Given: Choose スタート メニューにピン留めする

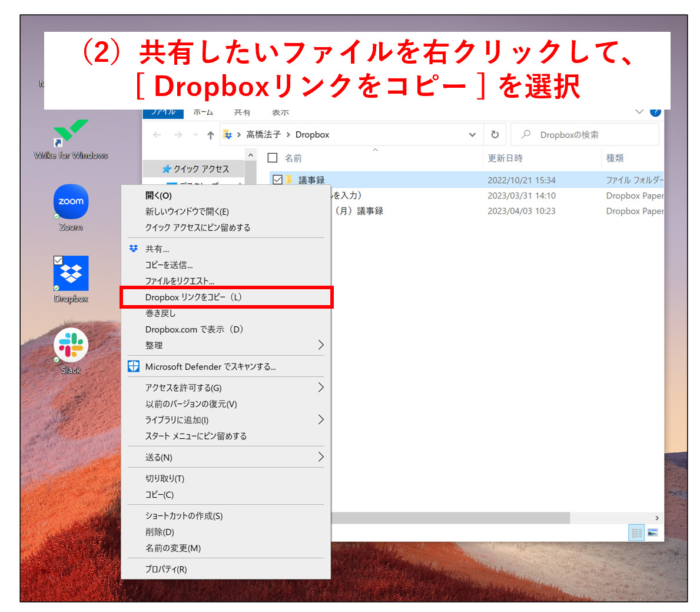Looking at the screenshot, I should point(226,436).
